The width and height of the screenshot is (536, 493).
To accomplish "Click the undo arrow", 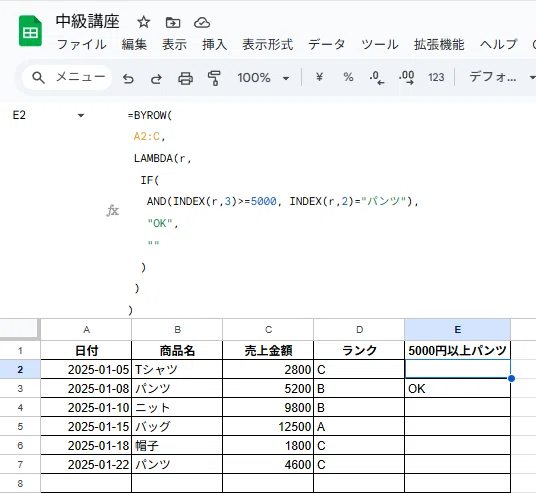I will 128,78.
